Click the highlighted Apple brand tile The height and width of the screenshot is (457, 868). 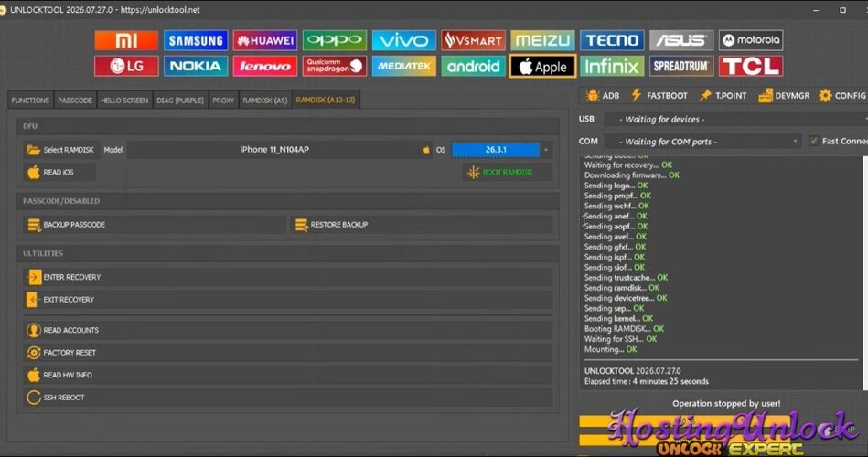click(542, 67)
